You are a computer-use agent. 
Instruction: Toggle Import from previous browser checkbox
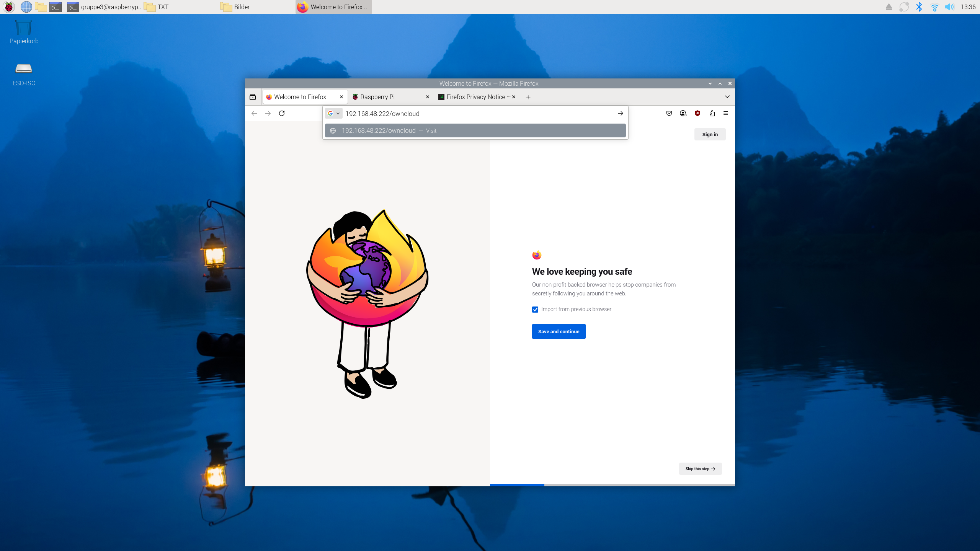(535, 310)
